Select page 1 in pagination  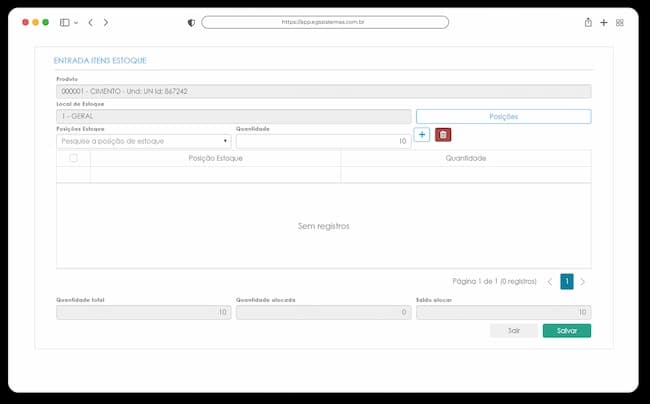567,282
